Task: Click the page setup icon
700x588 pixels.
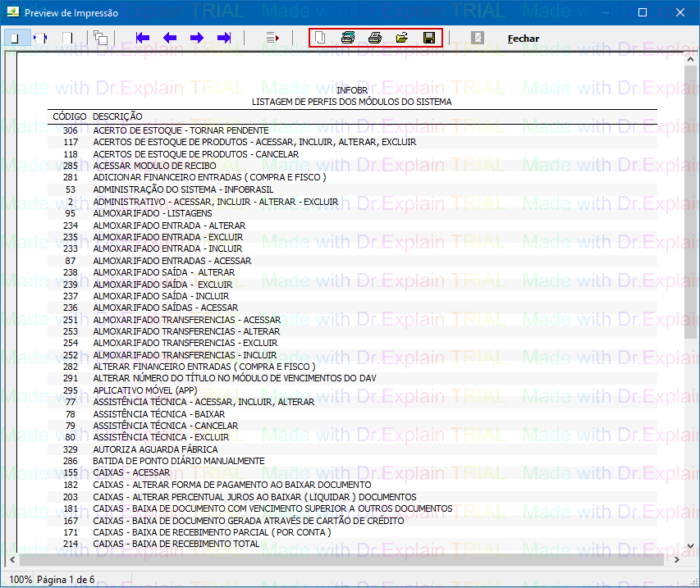Action: 321,38
